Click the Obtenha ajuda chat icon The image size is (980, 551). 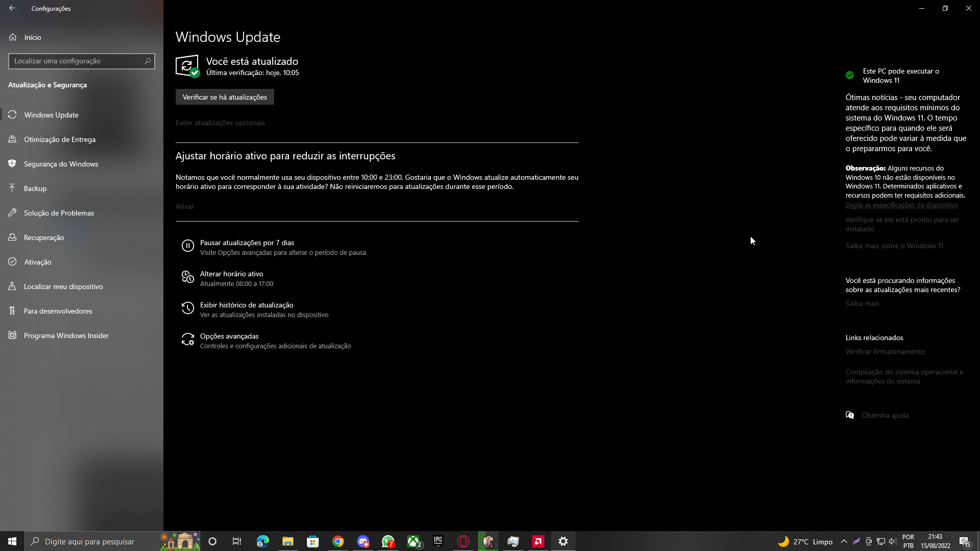[850, 415]
